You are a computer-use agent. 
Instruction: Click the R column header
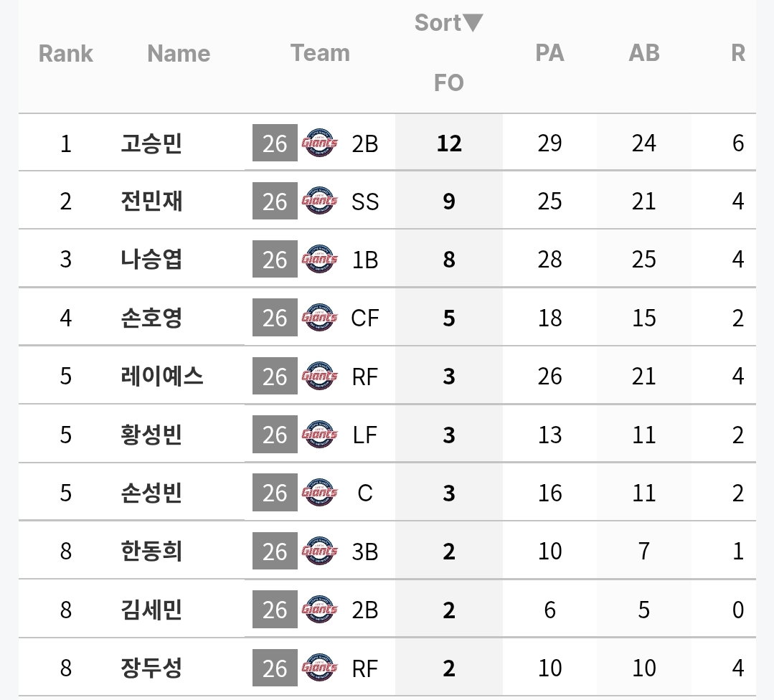pos(738,53)
